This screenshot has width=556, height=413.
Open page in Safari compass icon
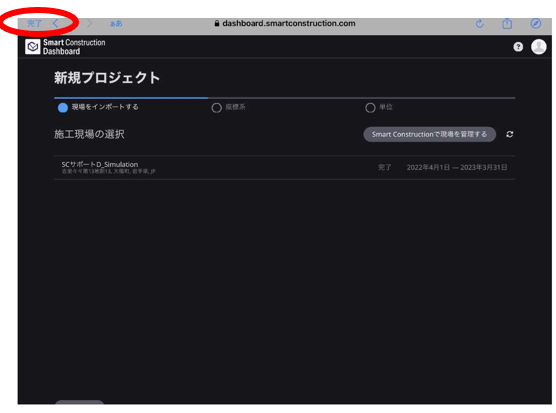[536, 23]
